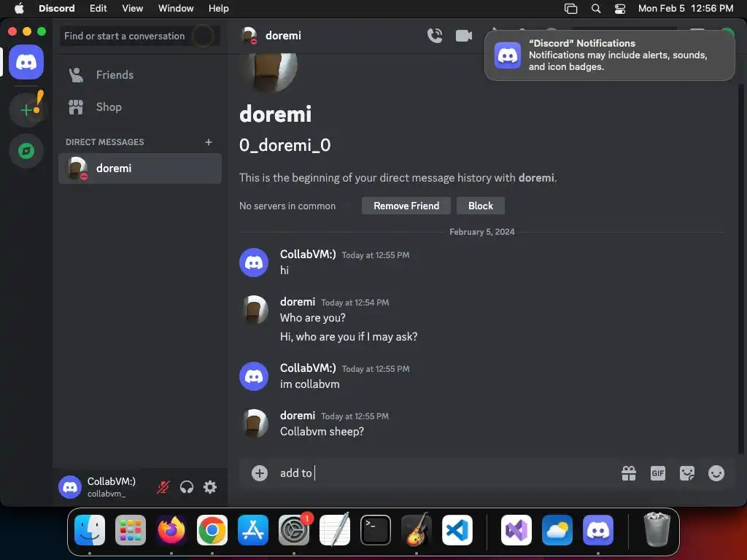
Task: Toggle microphone mute in user panel
Action: coord(163,487)
